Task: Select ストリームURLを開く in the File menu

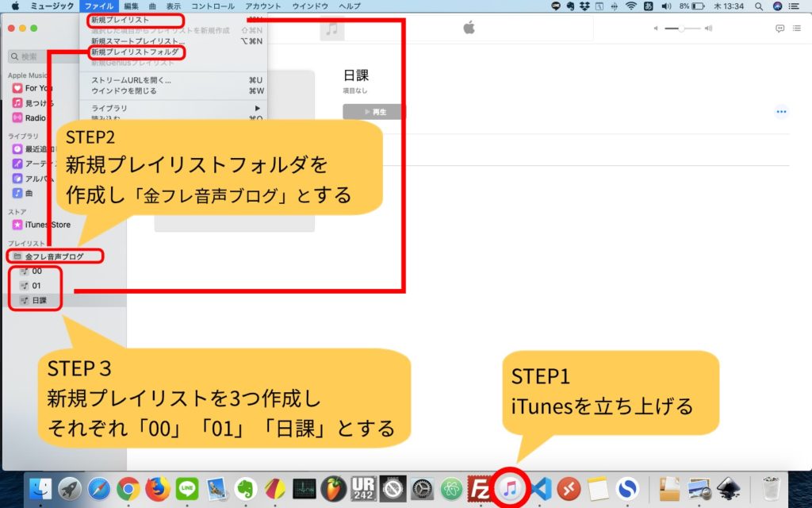Action: pos(121,82)
